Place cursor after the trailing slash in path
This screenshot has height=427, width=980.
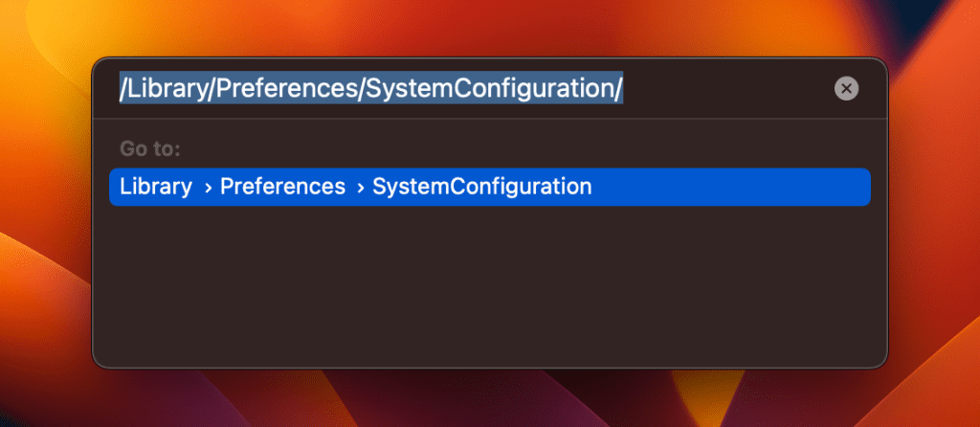(625, 89)
